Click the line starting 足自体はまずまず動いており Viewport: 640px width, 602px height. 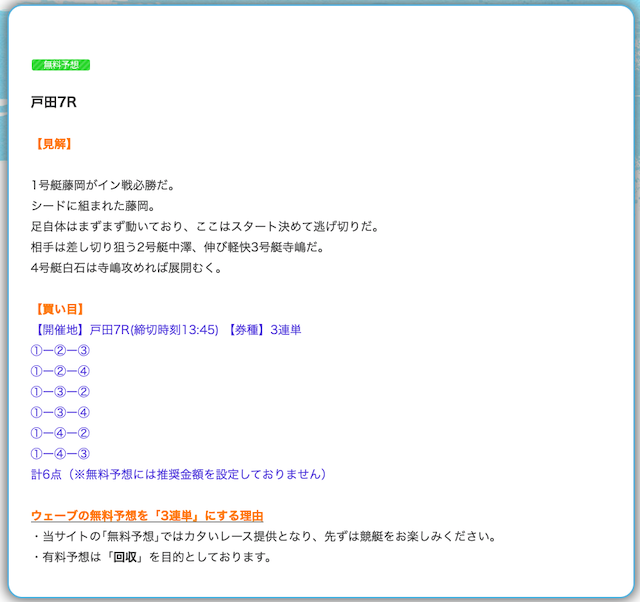point(205,227)
